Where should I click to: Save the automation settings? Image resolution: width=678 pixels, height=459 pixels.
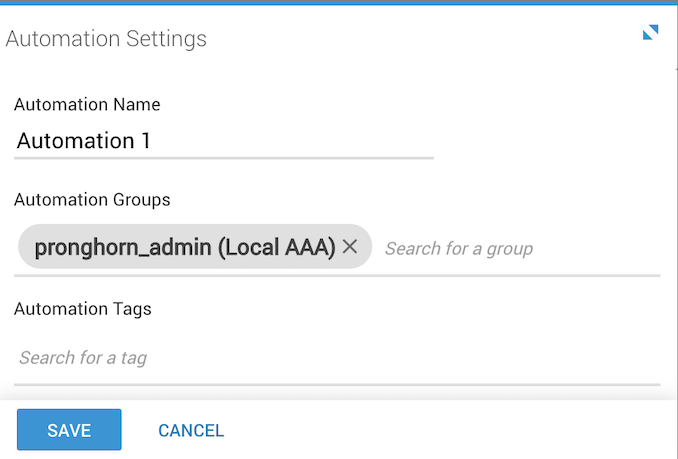pos(69,430)
